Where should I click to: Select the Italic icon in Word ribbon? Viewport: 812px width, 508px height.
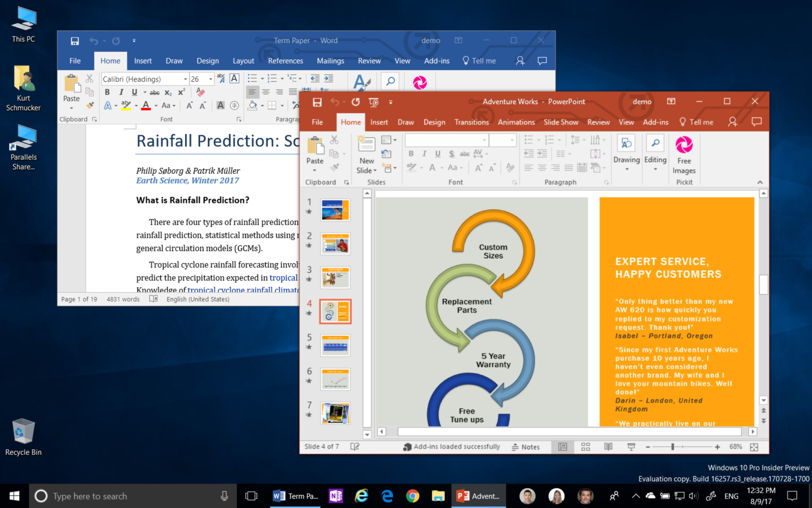pos(119,91)
